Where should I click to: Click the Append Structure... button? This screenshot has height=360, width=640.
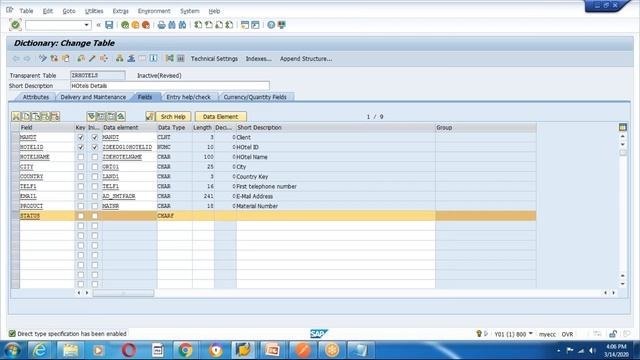306,59
